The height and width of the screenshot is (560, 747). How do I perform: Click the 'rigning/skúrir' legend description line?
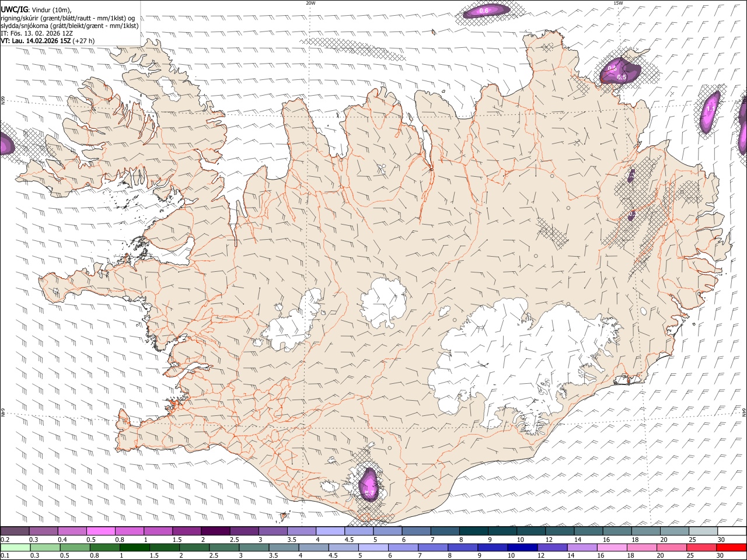tap(68, 18)
